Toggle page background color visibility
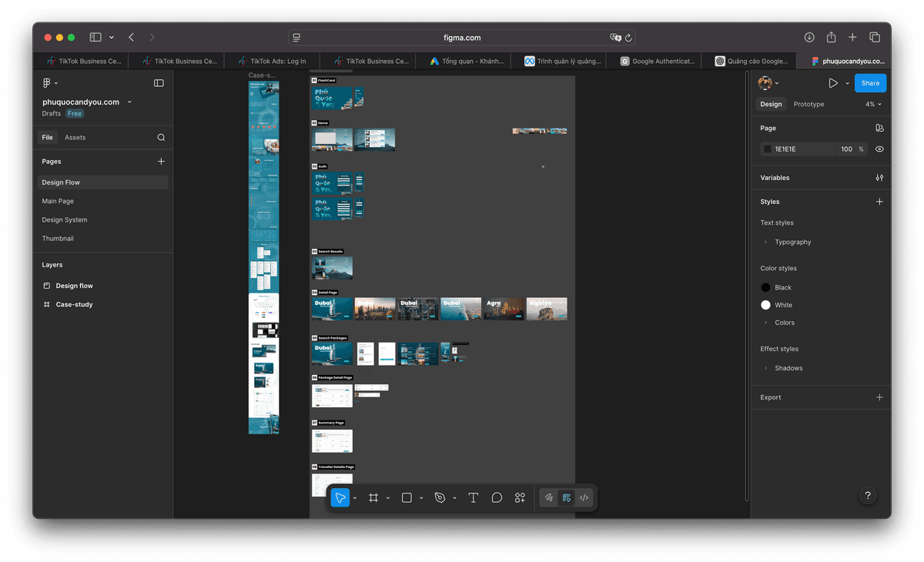This screenshot has height=562, width=924. (x=879, y=149)
